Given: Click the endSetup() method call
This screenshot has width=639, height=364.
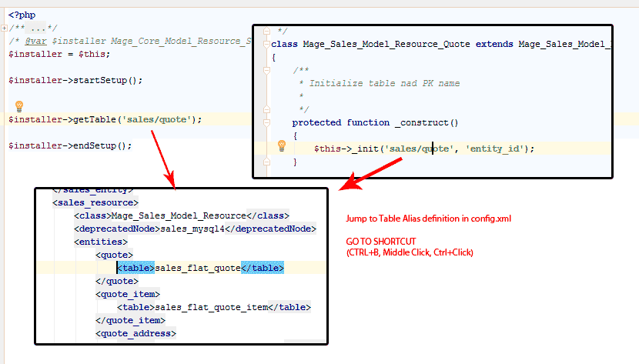Looking at the screenshot, I should [x=102, y=145].
